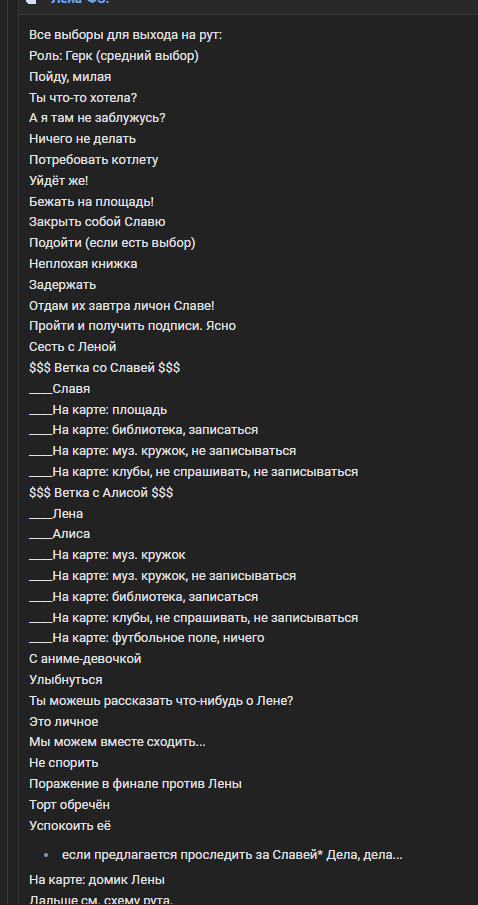Click the text 'Роль: Герк (средний выбор)'
The height and width of the screenshot is (905, 478).
pos(114,56)
